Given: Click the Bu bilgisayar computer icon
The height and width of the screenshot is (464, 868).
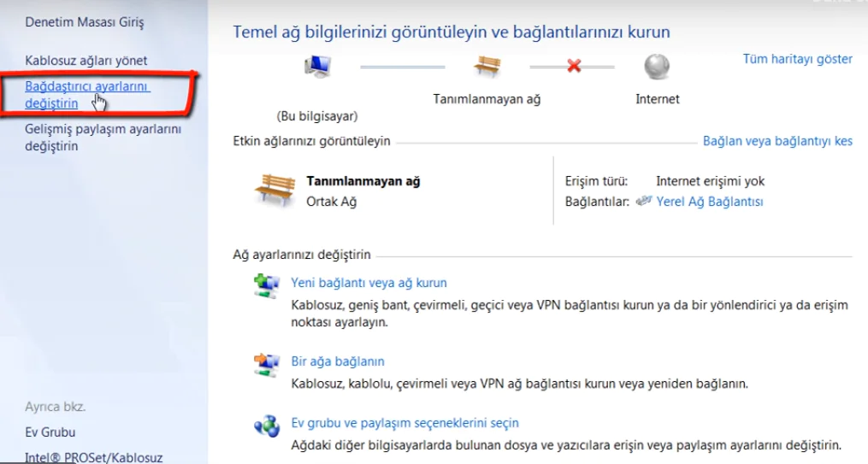Looking at the screenshot, I should click(x=318, y=67).
